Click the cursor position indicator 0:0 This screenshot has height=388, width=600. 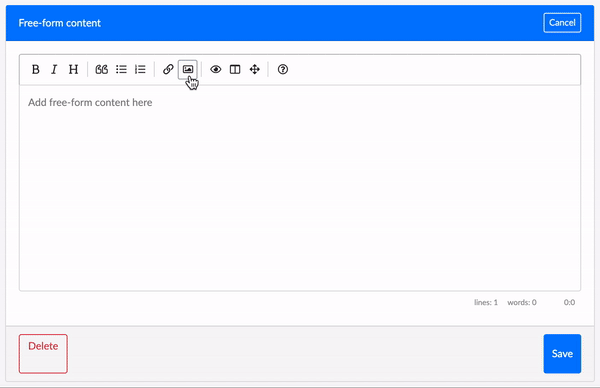[569, 302]
